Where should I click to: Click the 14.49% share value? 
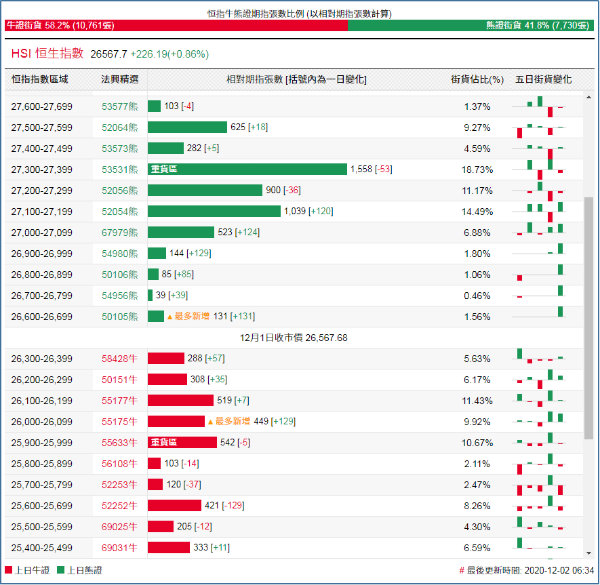pos(477,212)
